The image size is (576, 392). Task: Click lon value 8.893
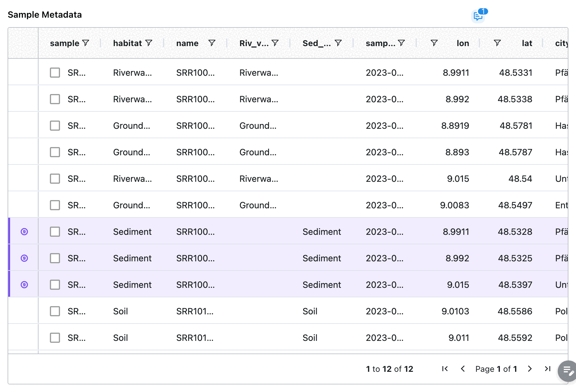[x=457, y=152]
